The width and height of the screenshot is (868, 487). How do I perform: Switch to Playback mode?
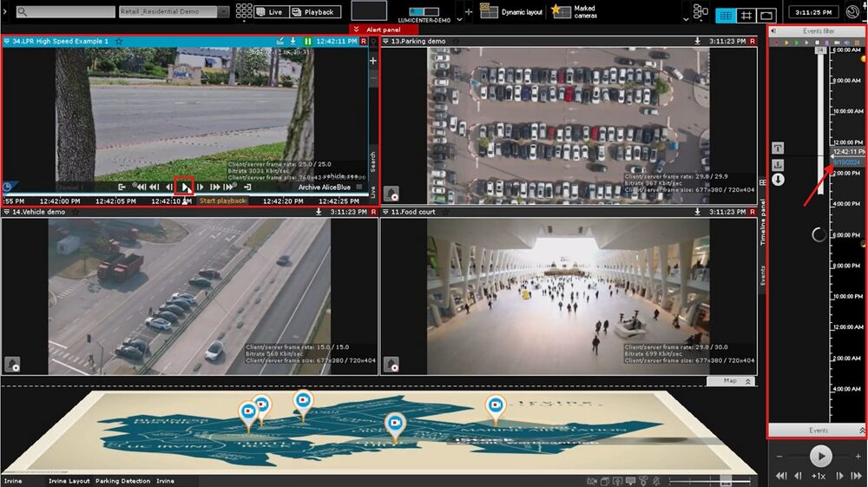[313, 12]
